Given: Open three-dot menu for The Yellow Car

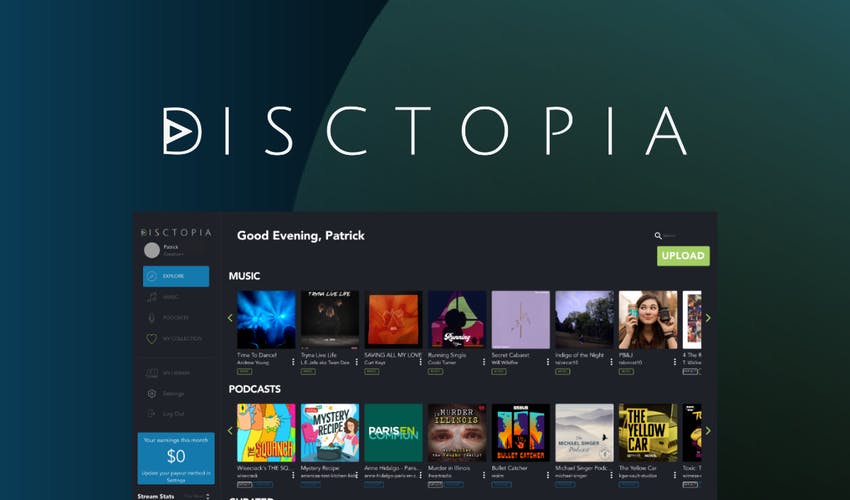Looking at the screenshot, I should tap(675, 475).
